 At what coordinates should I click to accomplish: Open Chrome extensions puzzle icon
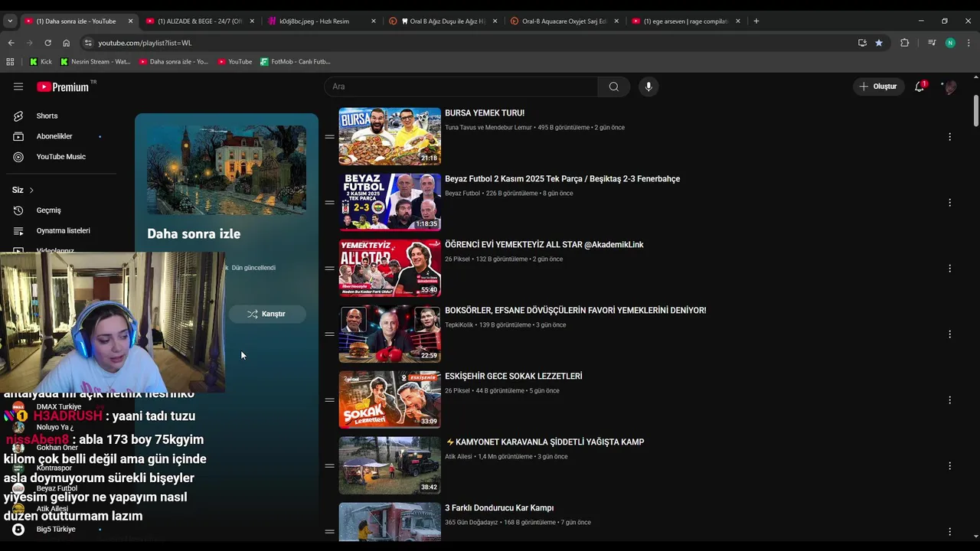point(904,43)
